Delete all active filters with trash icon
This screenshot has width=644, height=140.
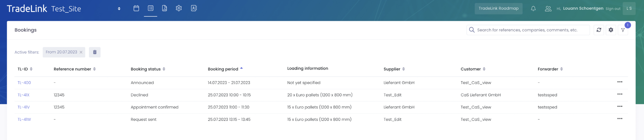point(95,52)
